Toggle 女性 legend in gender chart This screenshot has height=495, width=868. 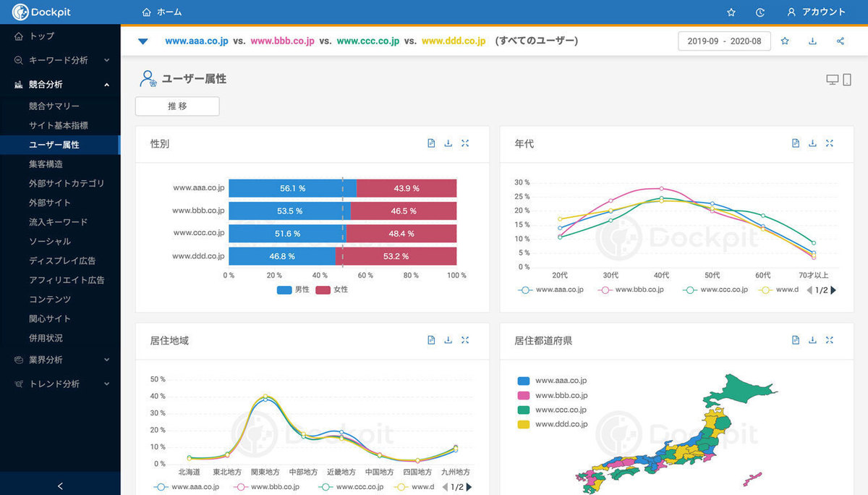click(332, 289)
